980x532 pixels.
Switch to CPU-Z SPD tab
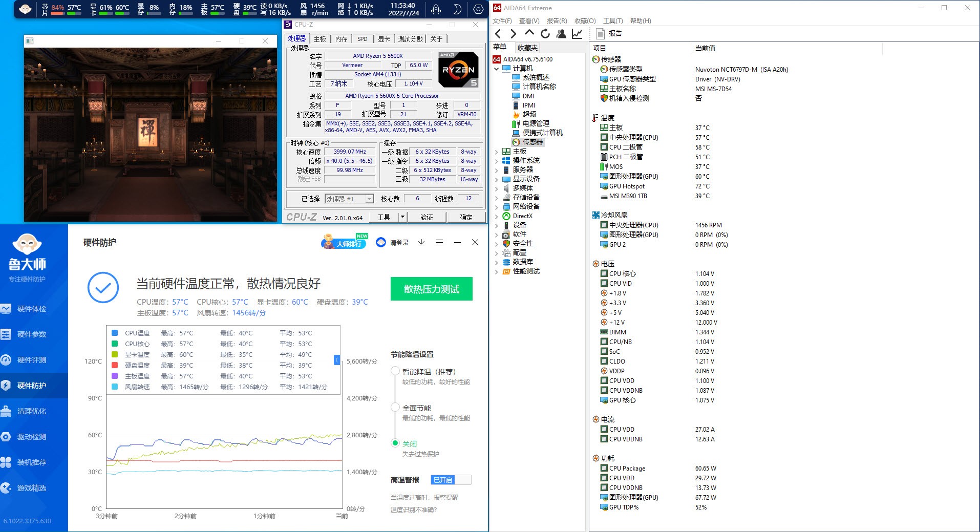coord(363,39)
